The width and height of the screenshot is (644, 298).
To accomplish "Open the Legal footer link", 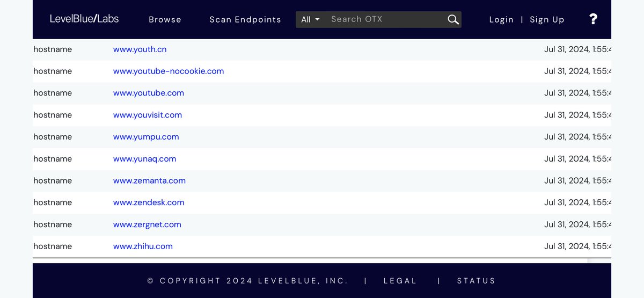I will click(x=400, y=281).
